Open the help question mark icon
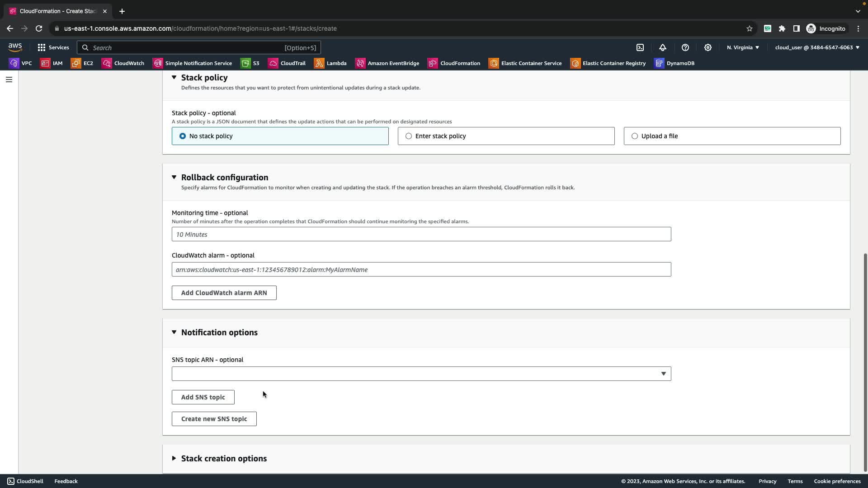 pyautogui.click(x=685, y=47)
